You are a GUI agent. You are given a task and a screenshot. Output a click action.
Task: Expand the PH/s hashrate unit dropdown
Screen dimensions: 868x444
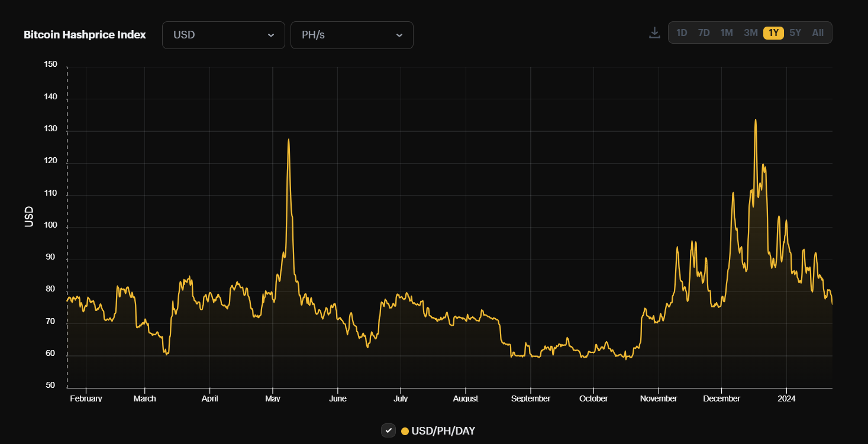click(x=351, y=35)
